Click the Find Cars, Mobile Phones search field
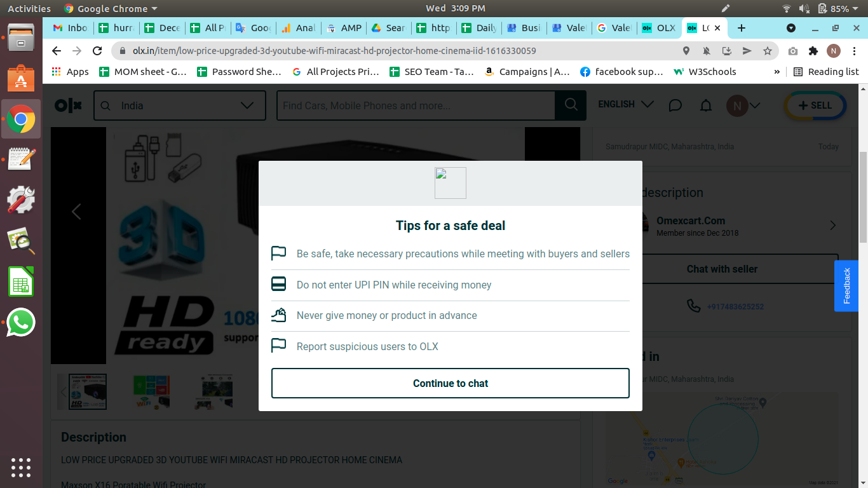868x488 pixels. [x=416, y=105]
